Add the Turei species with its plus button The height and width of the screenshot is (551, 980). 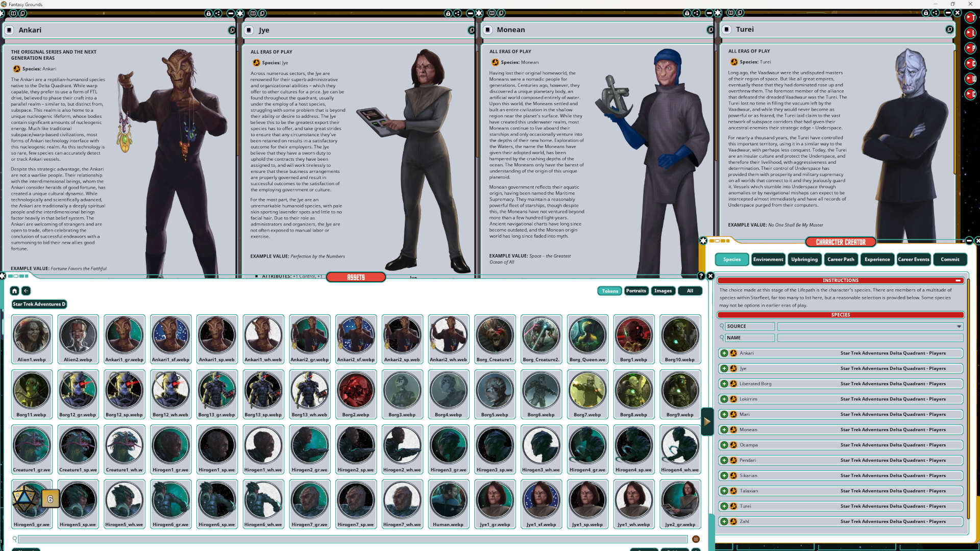coord(724,506)
